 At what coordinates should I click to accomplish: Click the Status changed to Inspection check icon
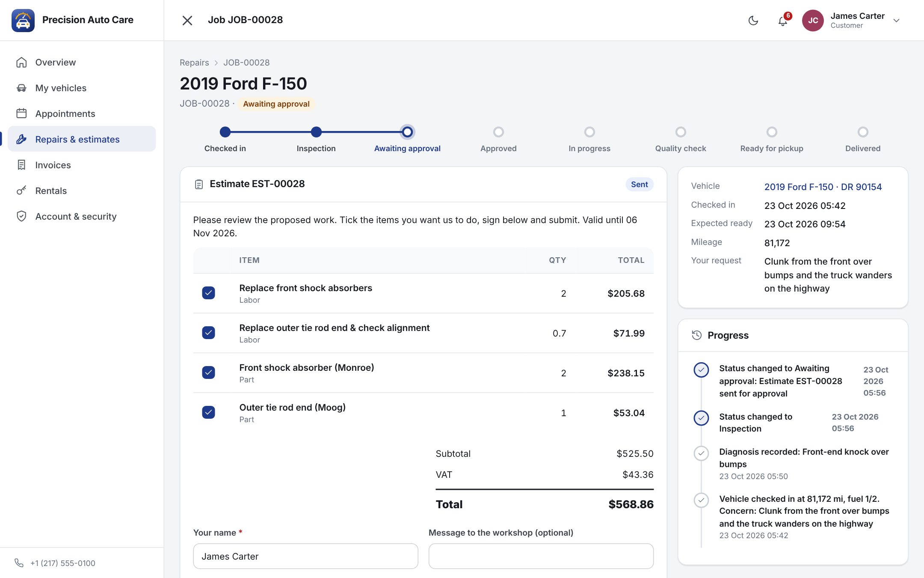[x=701, y=418]
